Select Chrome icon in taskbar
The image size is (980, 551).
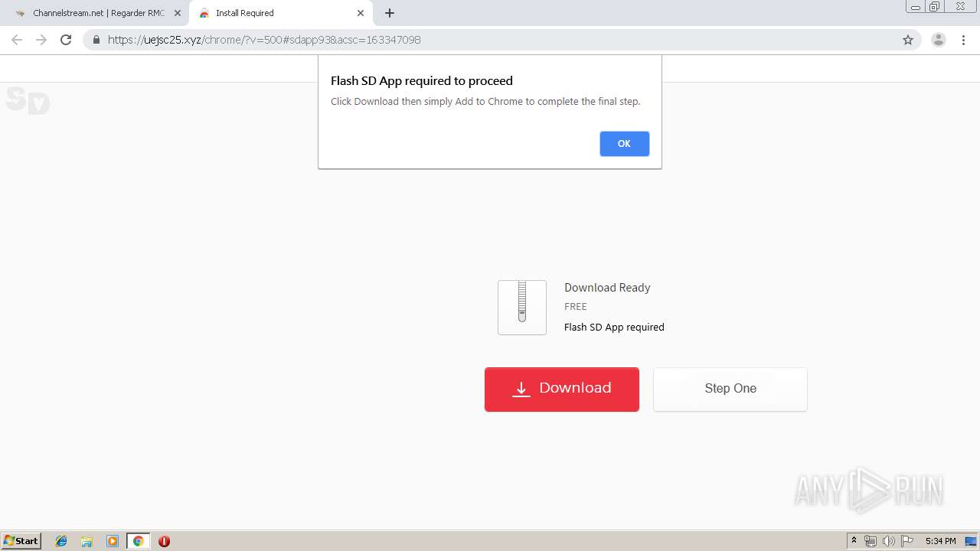click(x=138, y=541)
